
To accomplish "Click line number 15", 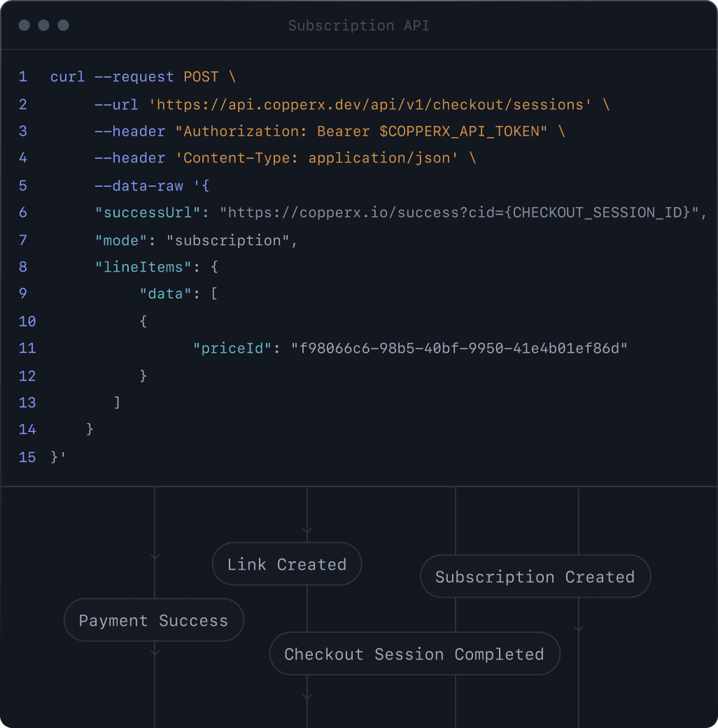I will point(27,457).
